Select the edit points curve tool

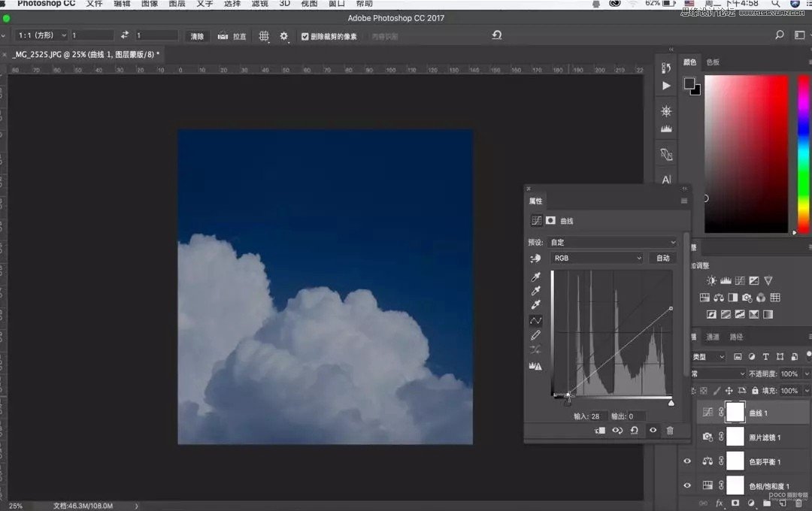pos(535,321)
